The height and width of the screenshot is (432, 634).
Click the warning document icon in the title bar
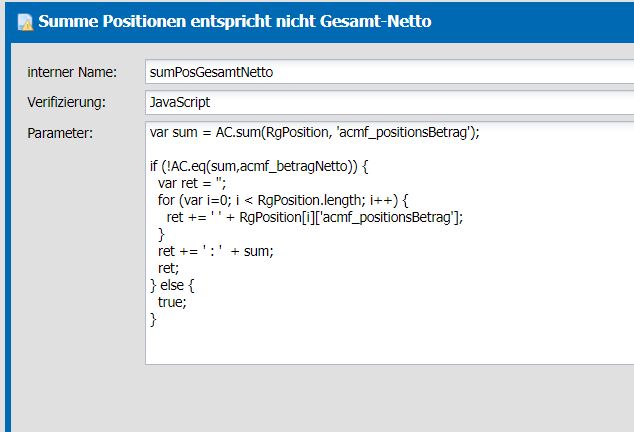tap(25, 22)
